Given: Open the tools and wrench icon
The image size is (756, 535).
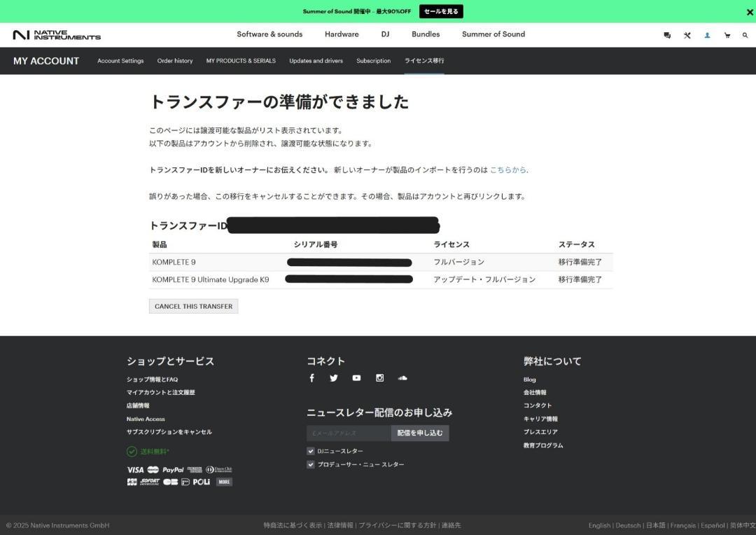Looking at the screenshot, I should pyautogui.click(x=687, y=35).
